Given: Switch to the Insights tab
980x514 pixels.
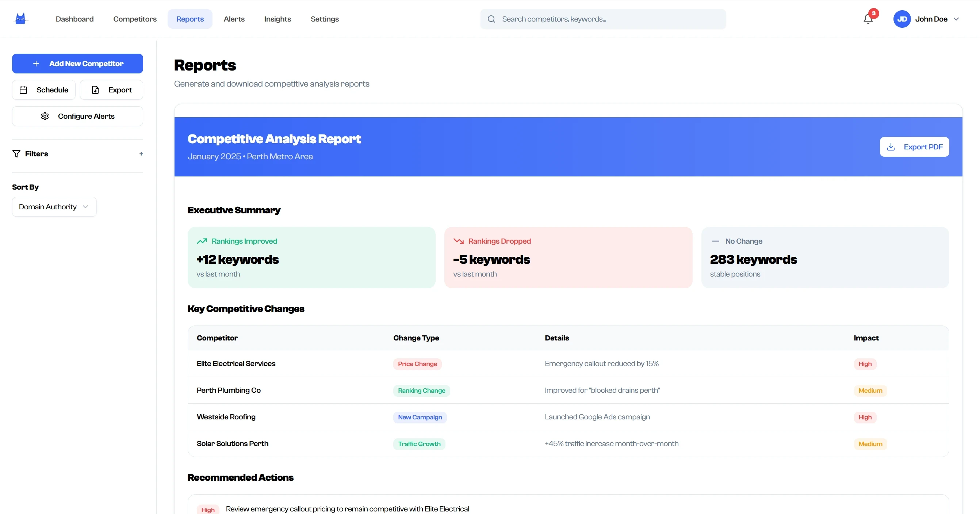Looking at the screenshot, I should [x=277, y=19].
